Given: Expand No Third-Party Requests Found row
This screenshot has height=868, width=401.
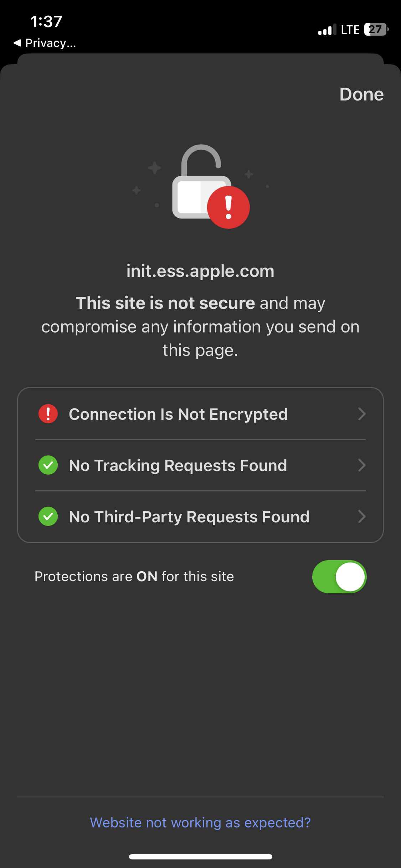Looking at the screenshot, I should coord(201,516).
